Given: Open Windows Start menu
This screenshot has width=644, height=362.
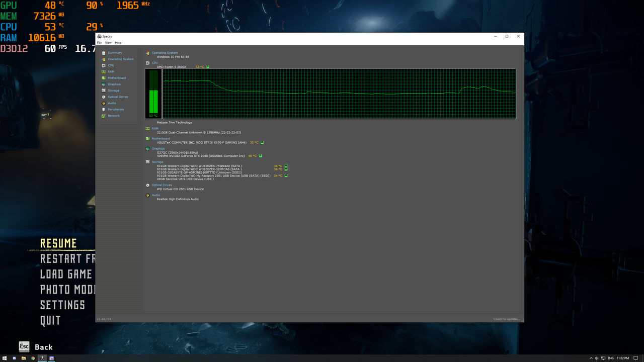Looking at the screenshot, I should [5, 358].
